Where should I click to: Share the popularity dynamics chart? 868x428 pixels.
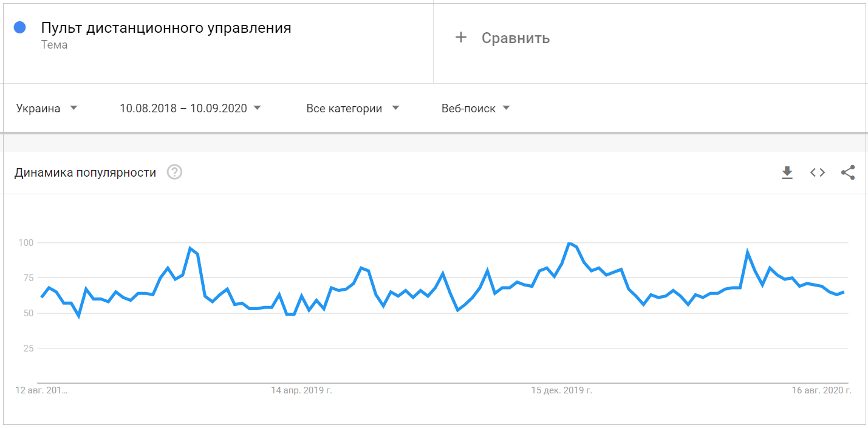[848, 172]
